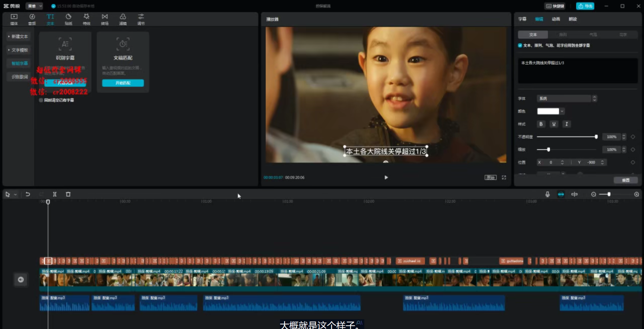Click the white text color swatch
This screenshot has width=644, height=329.
(x=548, y=111)
